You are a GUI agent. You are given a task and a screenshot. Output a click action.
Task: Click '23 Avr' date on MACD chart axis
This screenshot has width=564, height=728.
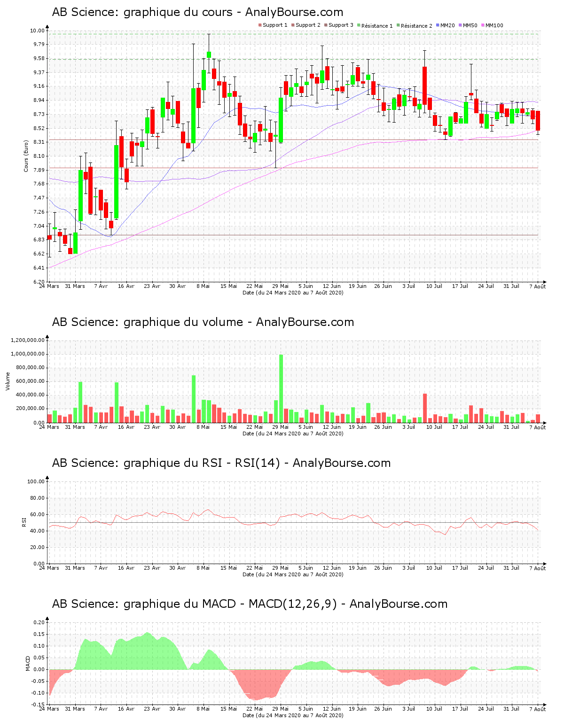(x=152, y=709)
